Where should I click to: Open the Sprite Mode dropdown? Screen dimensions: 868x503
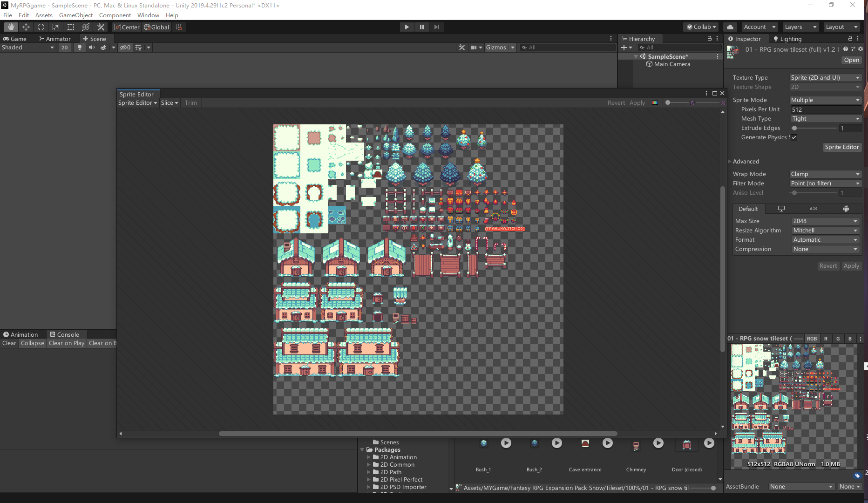point(825,100)
